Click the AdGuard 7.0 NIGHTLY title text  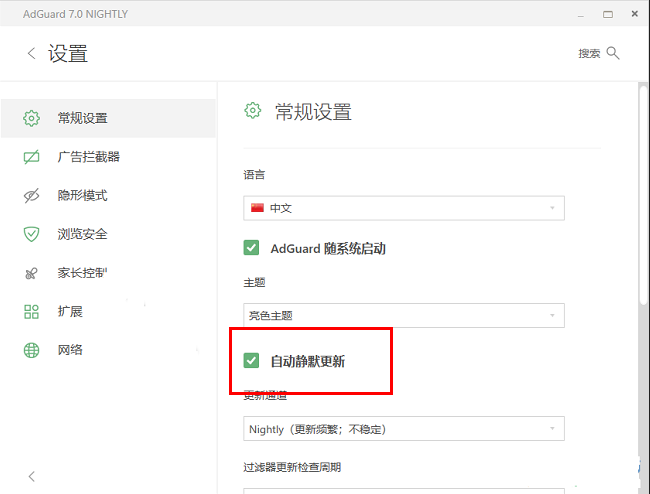pos(75,14)
